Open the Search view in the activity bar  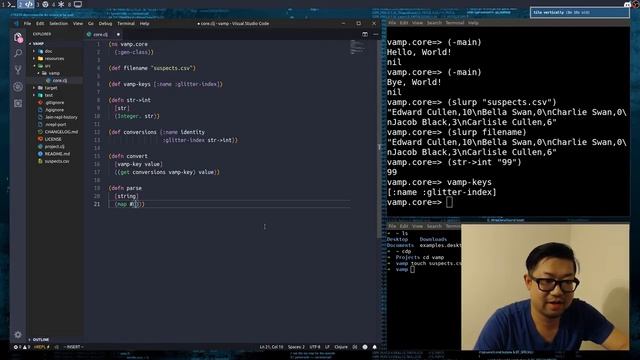pyautogui.click(x=18, y=53)
